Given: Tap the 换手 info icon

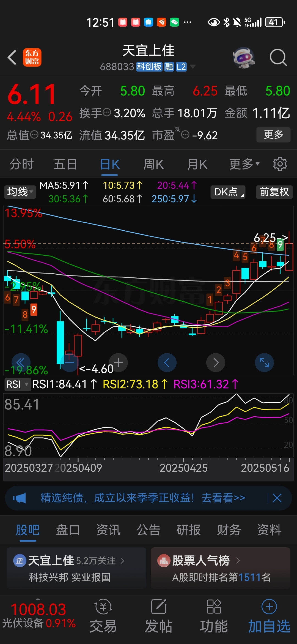Looking at the screenshot, I should 107,112.
